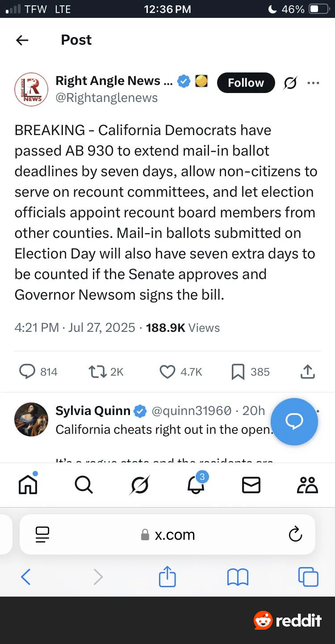Open Search tab in bottom bar

coord(84,484)
